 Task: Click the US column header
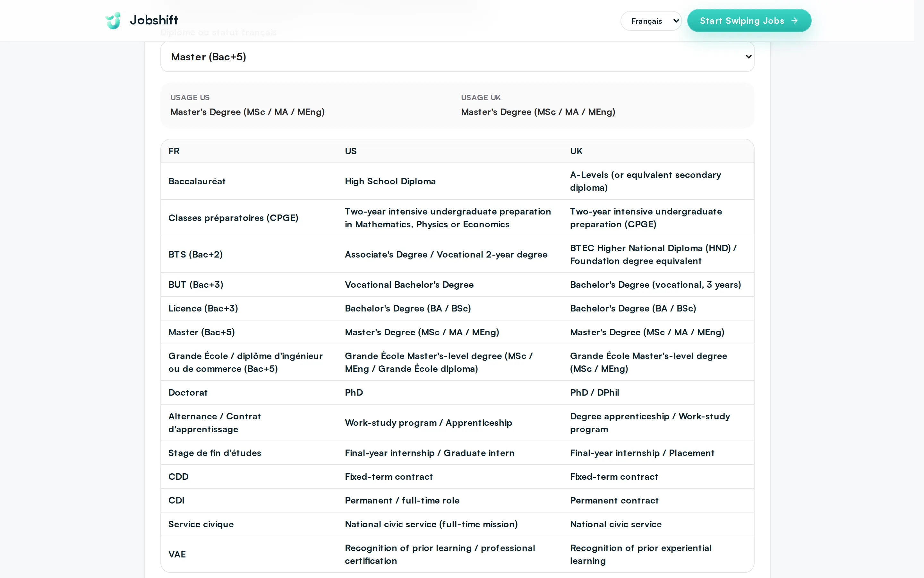pyautogui.click(x=350, y=151)
